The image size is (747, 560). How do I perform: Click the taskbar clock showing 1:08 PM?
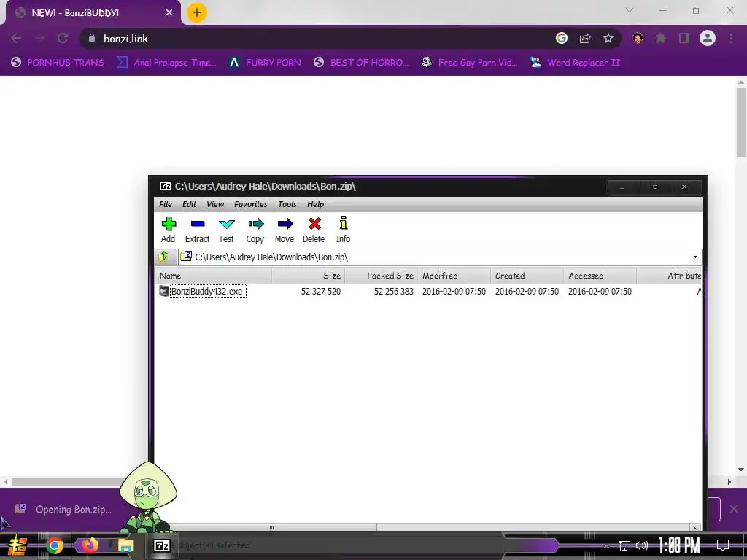pos(679,545)
